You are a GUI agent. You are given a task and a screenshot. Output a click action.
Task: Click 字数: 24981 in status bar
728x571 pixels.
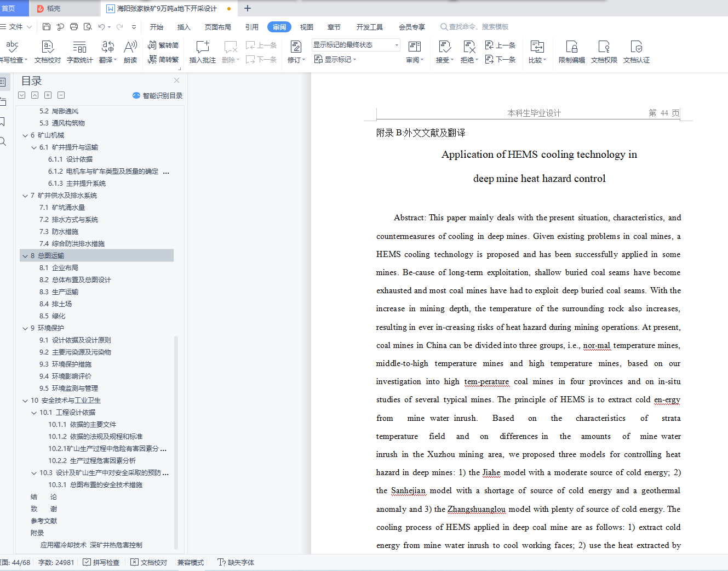click(x=56, y=562)
